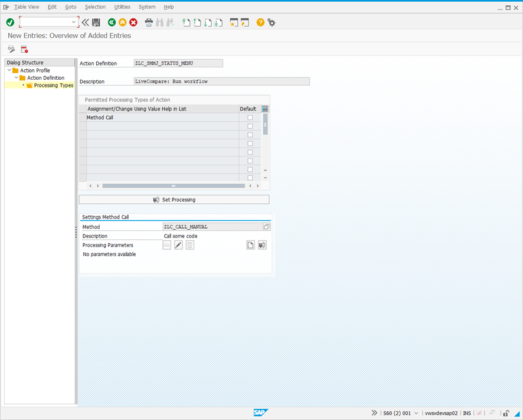Open the yellow Help question mark icon

coord(260,22)
